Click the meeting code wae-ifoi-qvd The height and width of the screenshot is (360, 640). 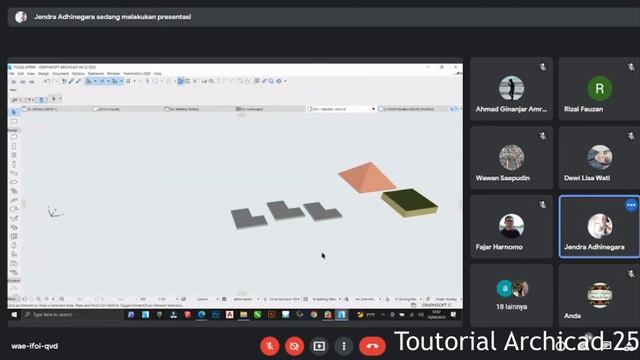pos(34,346)
